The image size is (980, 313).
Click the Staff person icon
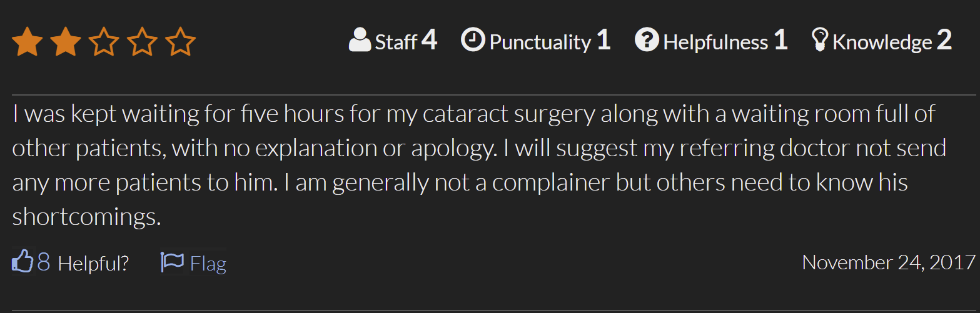(x=360, y=41)
